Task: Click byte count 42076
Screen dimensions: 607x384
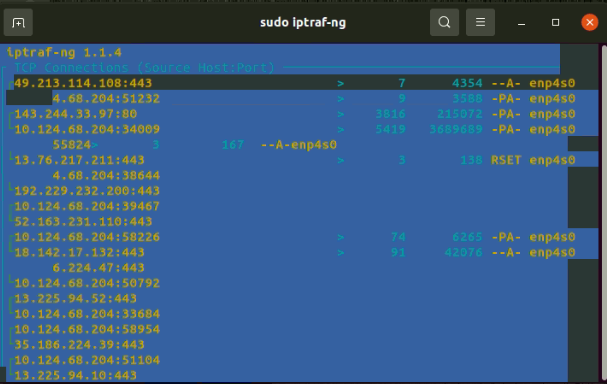Action: pos(464,252)
